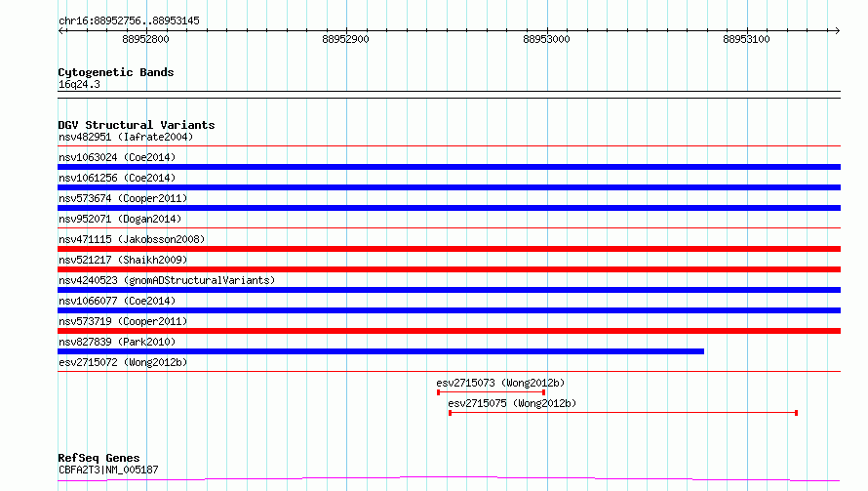Viewport: 868px width, 491px height.
Task: Click the Cytogenetic Bands track title
Action: pyautogui.click(x=116, y=72)
